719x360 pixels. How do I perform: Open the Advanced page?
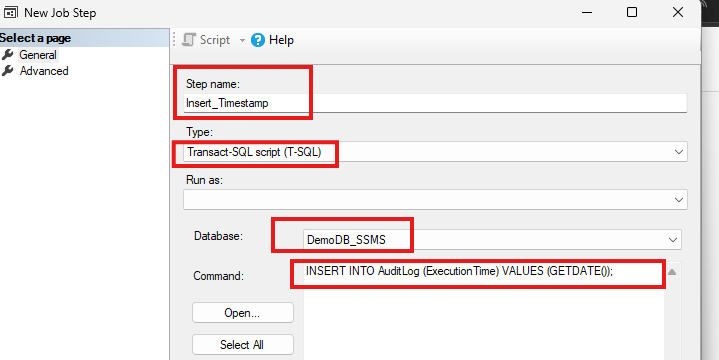tap(44, 71)
